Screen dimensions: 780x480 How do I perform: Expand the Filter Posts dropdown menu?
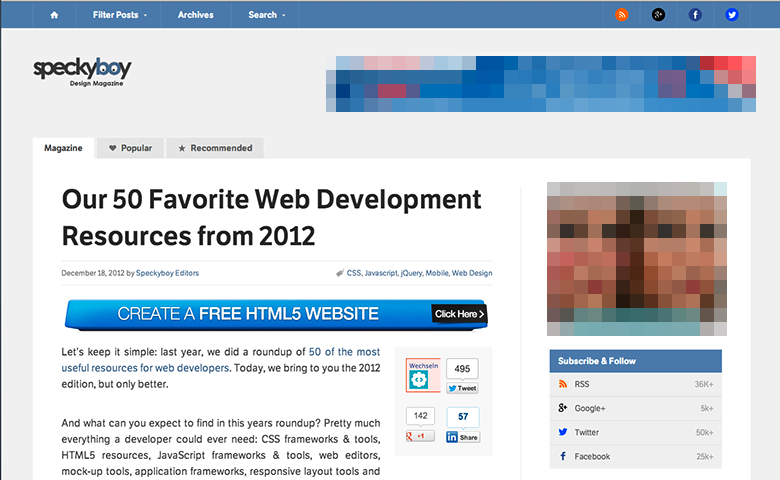pos(119,15)
